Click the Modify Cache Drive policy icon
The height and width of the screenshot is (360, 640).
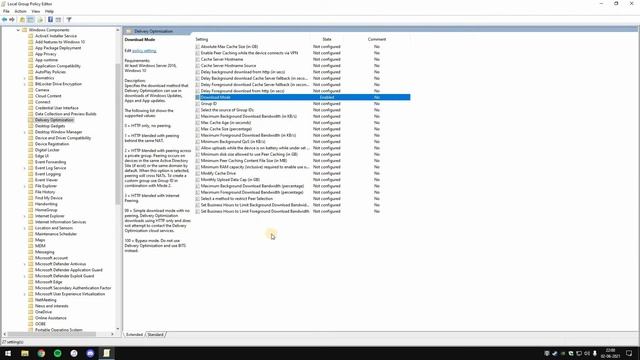click(198, 173)
